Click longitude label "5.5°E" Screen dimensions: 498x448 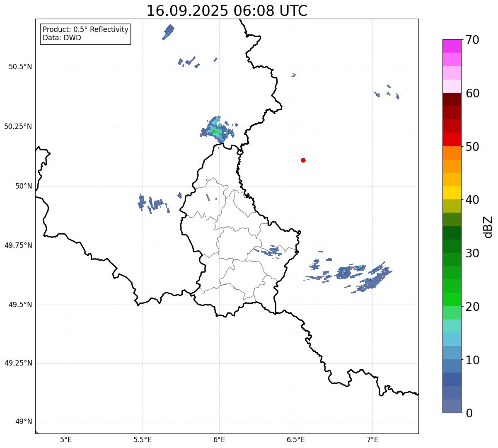[143, 439]
